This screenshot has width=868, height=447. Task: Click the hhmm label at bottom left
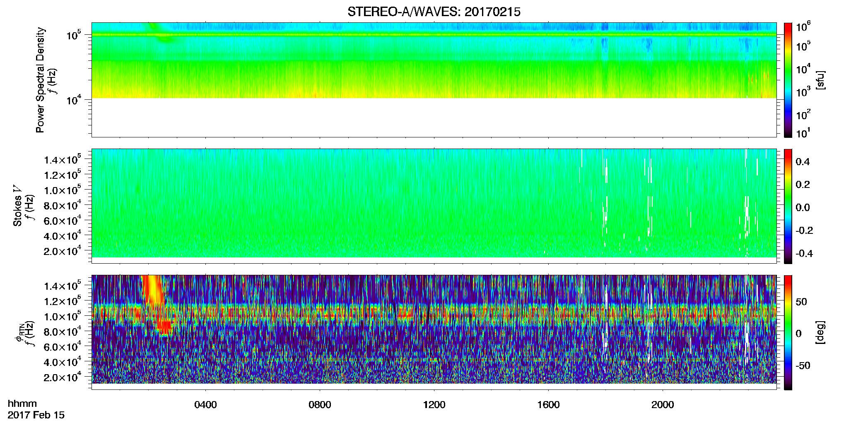tap(22, 404)
